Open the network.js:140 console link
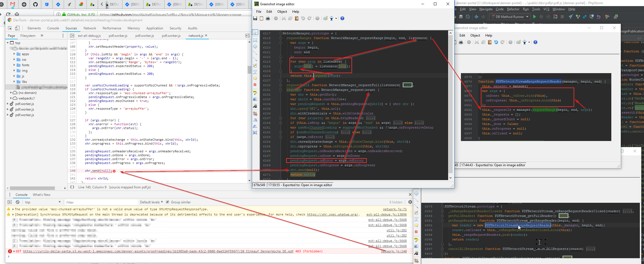The height and width of the screenshot is (264, 644). (394, 251)
